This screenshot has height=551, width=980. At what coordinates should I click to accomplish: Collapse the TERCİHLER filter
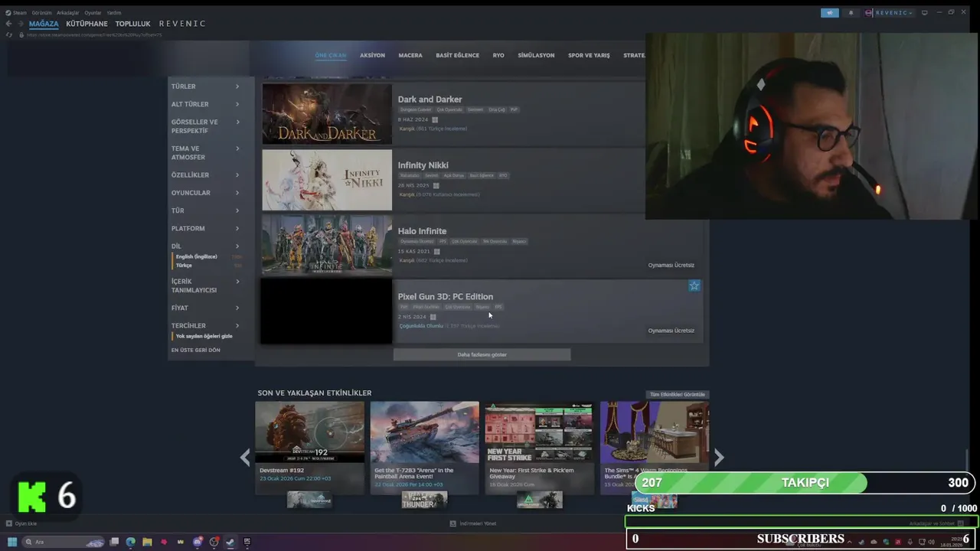[205, 325]
